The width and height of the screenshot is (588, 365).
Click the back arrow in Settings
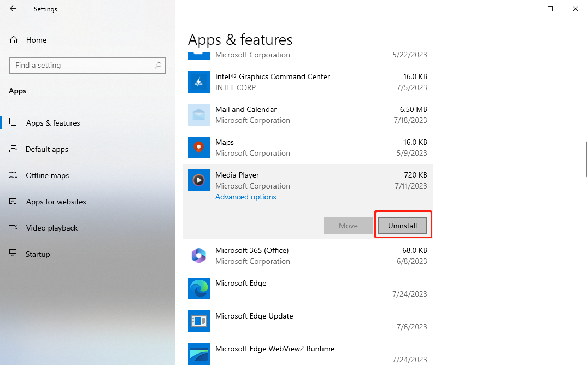tap(13, 9)
